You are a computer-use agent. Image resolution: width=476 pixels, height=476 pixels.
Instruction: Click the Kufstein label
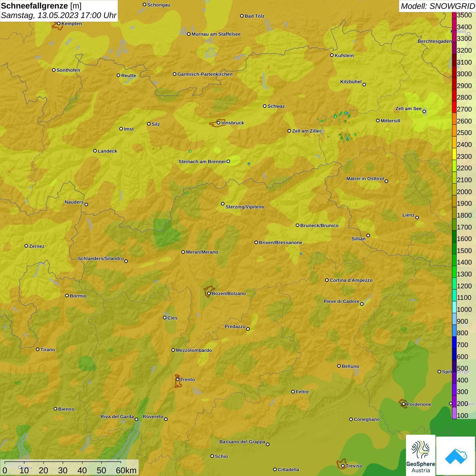tap(344, 55)
